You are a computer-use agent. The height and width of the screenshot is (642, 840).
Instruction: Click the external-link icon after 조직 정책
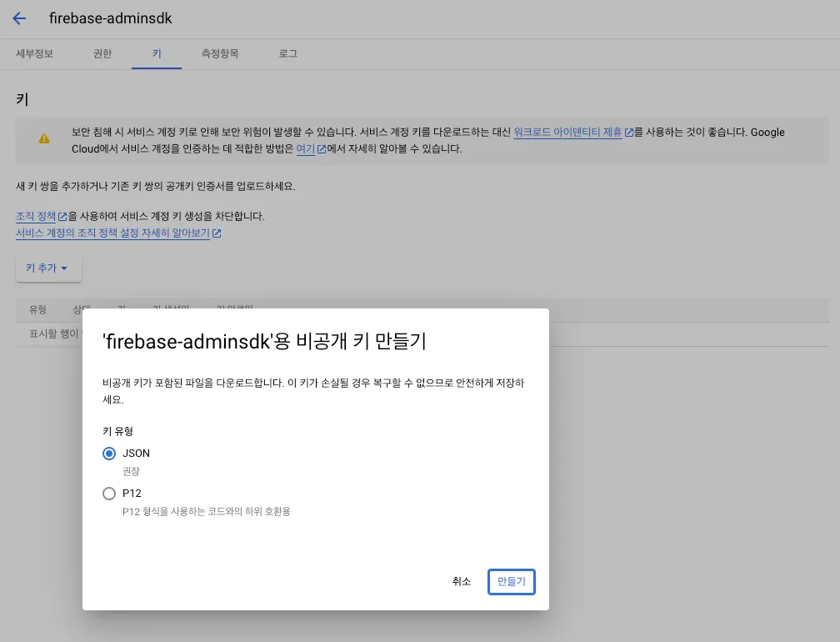coord(62,217)
